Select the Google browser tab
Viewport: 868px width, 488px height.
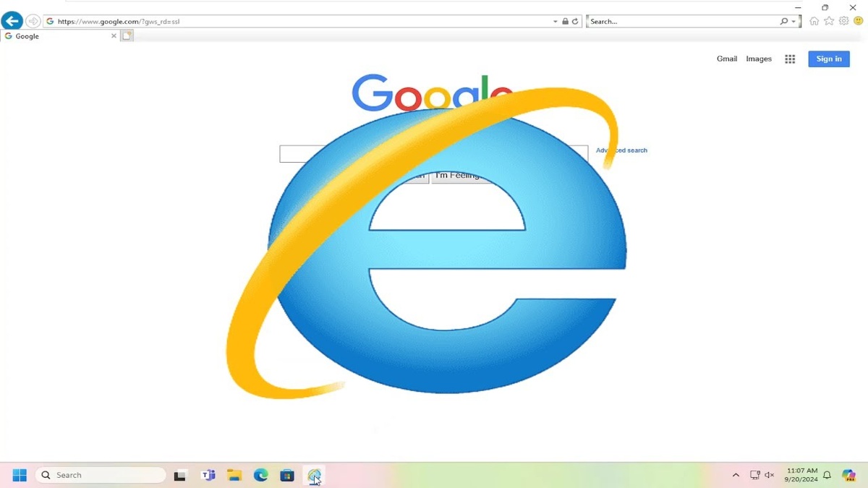click(x=58, y=36)
